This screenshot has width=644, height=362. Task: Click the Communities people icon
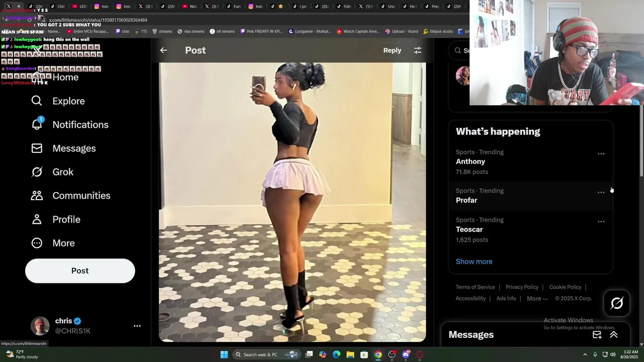point(37,196)
